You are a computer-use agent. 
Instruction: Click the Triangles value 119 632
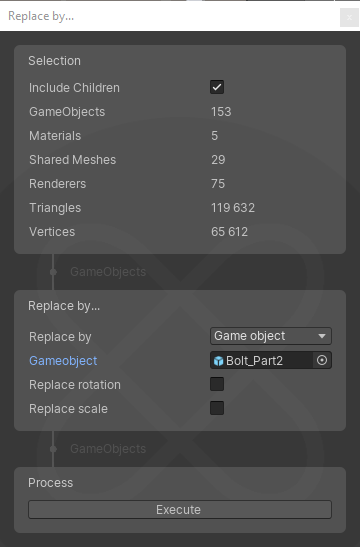(233, 208)
